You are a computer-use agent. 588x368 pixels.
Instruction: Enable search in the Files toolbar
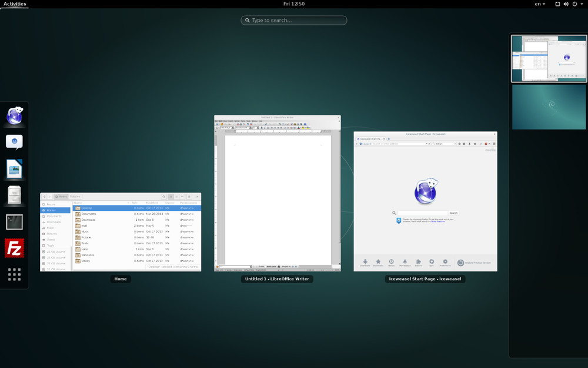pos(163,196)
